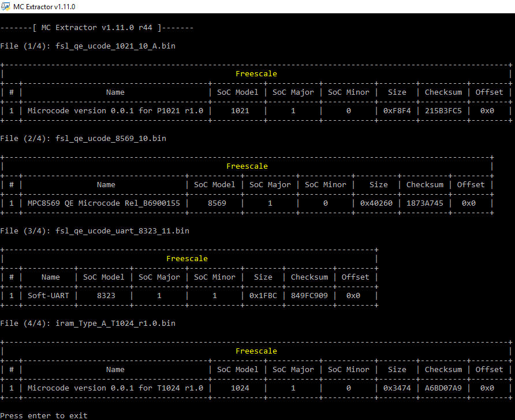515x420 pixels.
Task: Click checksum value 849FC909
Action: 309,296
